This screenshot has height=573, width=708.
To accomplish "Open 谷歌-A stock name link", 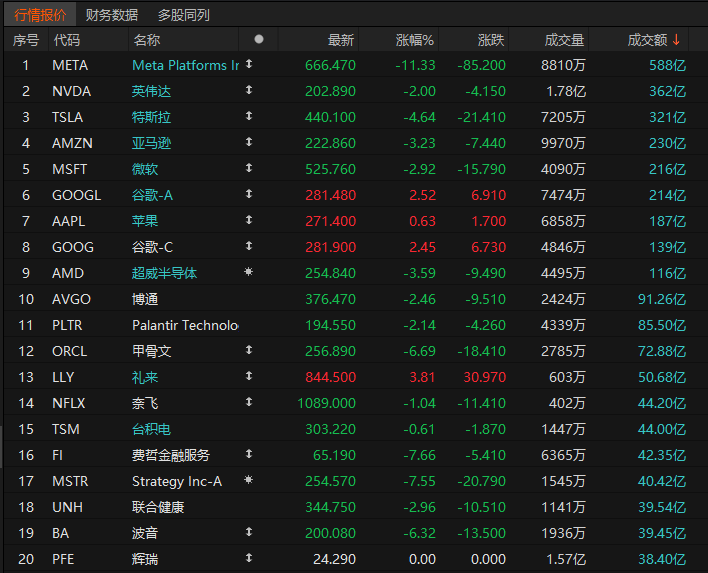I will pyautogui.click(x=152, y=195).
